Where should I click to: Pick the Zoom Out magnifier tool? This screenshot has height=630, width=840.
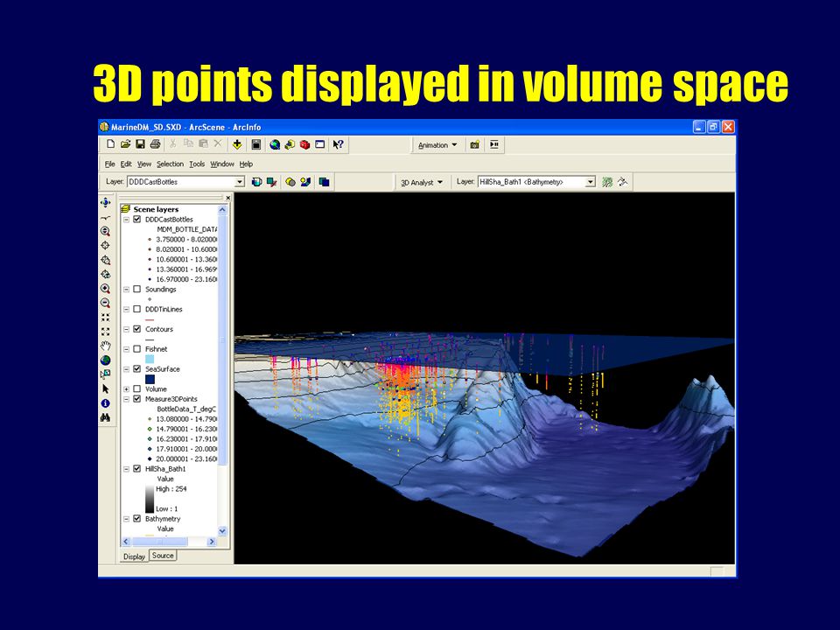click(106, 304)
